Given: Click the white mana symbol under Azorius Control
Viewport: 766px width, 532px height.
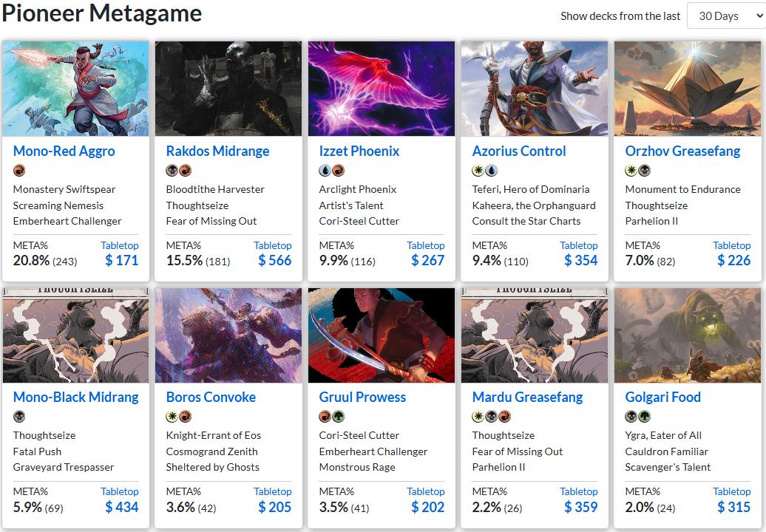Looking at the screenshot, I should (x=478, y=171).
